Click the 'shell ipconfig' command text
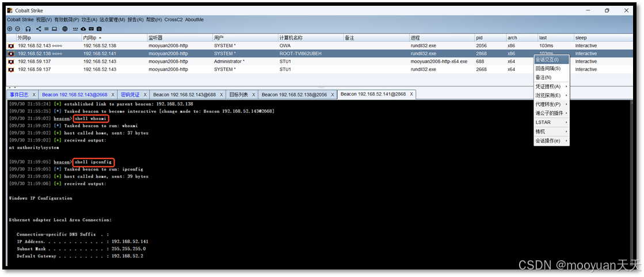 pyautogui.click(x=93, y=162)
